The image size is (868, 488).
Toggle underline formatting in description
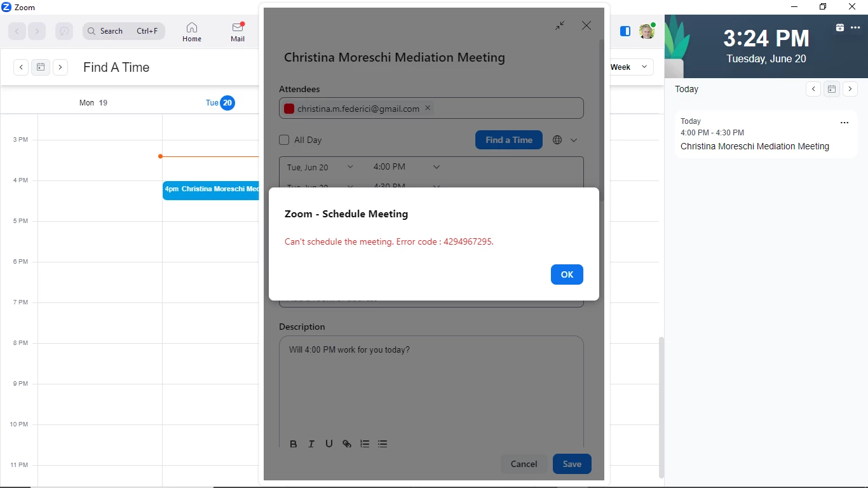click(329, 444)
